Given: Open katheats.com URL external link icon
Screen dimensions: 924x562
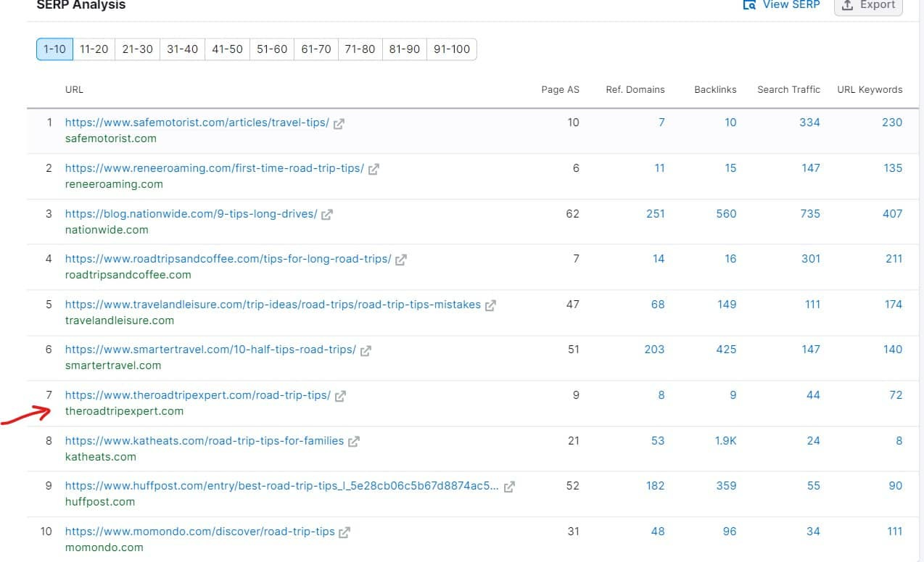Looking at the screenshot, I should [354, 441].
